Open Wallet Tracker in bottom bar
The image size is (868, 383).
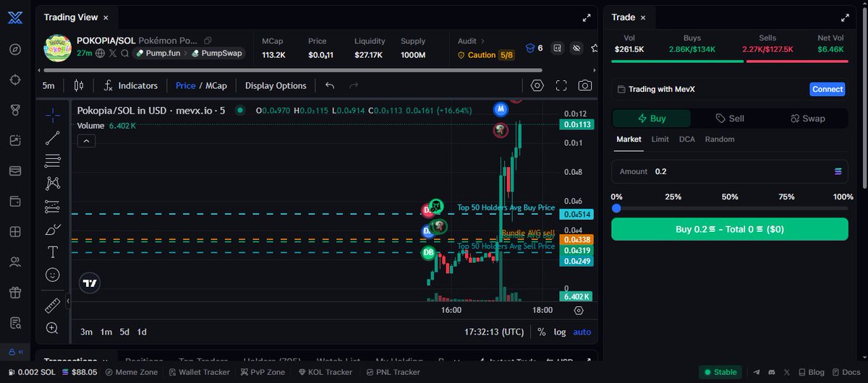pyautogui.click(x=200, y=372)
